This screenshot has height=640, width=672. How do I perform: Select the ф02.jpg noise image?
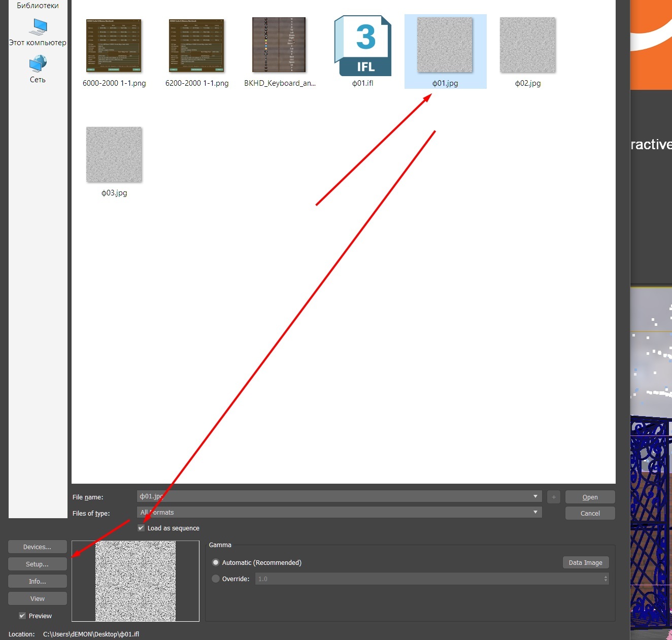click(x=527, y=46)
